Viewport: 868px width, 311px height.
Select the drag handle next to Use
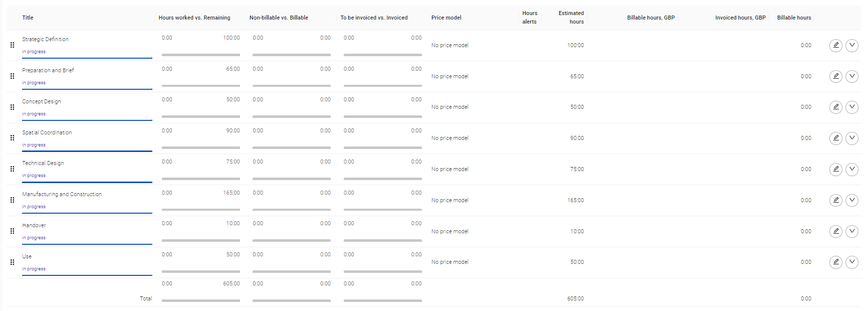point(12,262)
